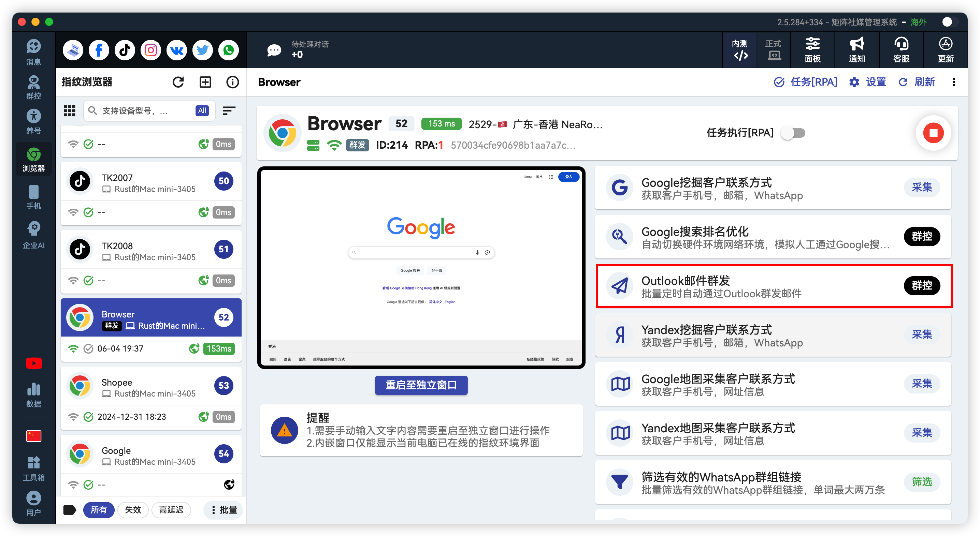
Task: Click the TikTok platform icon in top bar
Action: pos(125,50)
